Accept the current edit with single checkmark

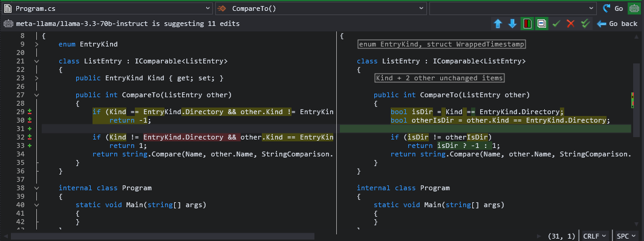point(556,24)
